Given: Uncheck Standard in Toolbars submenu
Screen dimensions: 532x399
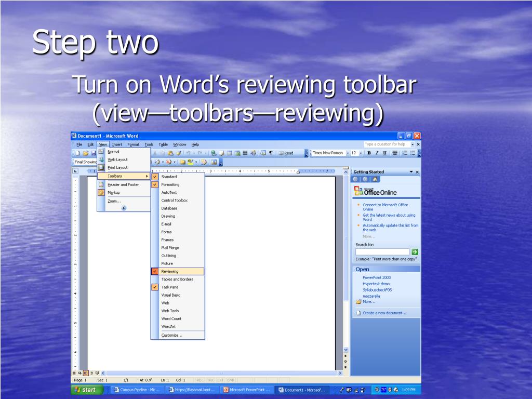Looking at the screenshot, I should click(178, 177).
